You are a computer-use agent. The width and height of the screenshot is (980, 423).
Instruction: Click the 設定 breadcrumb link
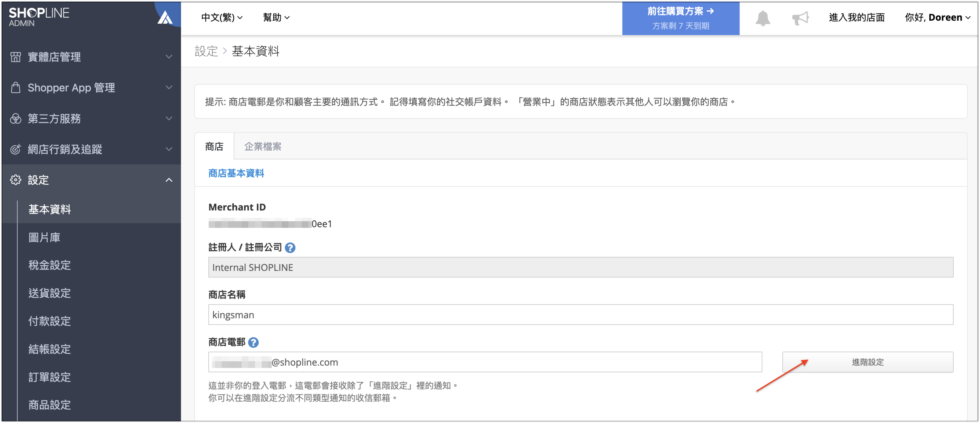click(206, 51)
